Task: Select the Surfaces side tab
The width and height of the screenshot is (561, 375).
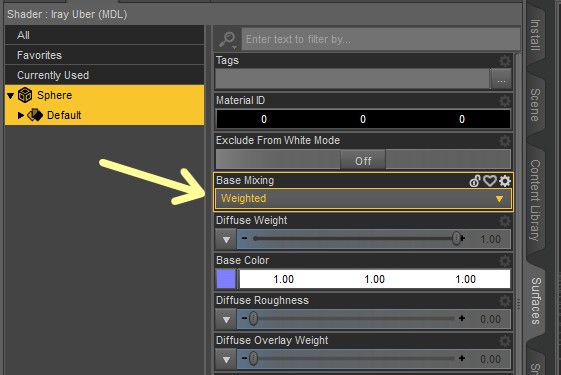Action: coord(535,301)
